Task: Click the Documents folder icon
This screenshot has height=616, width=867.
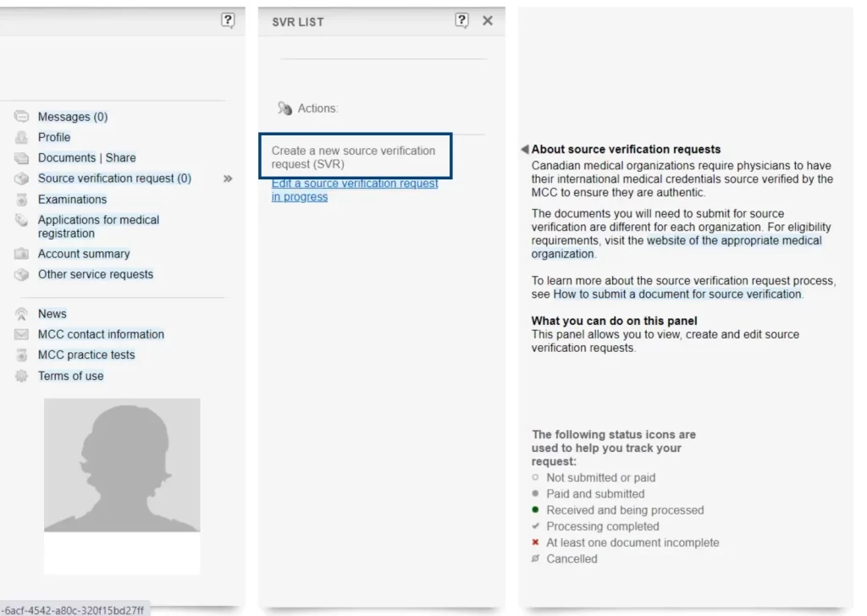Action: point(22,158)
